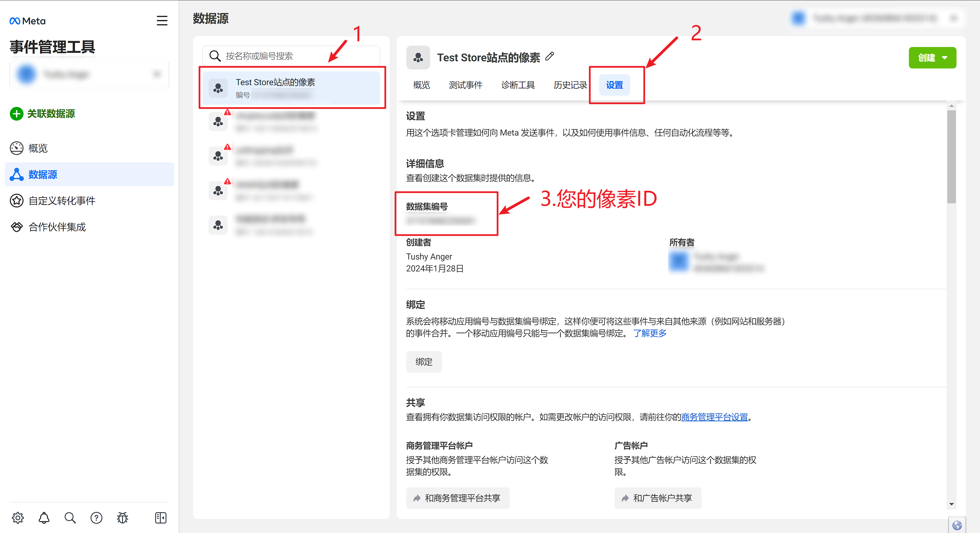
Task: Click the star icon for 自定义转化事件
Action: [x=16, y=201]
